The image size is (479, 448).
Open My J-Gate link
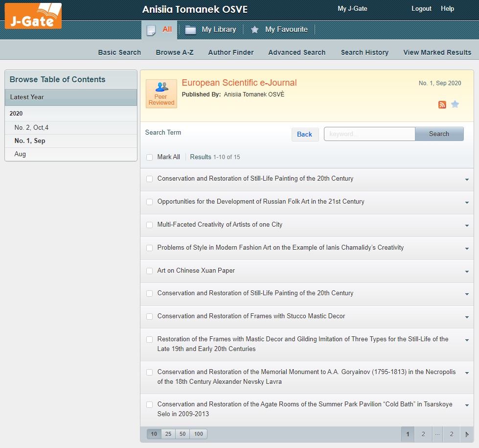pos(352,8)
